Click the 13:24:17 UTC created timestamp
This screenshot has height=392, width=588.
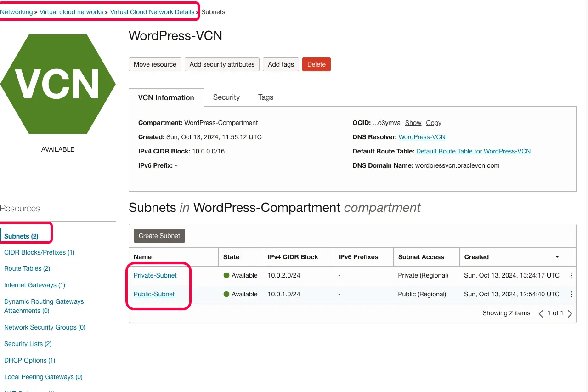click(x=512, y=275)
